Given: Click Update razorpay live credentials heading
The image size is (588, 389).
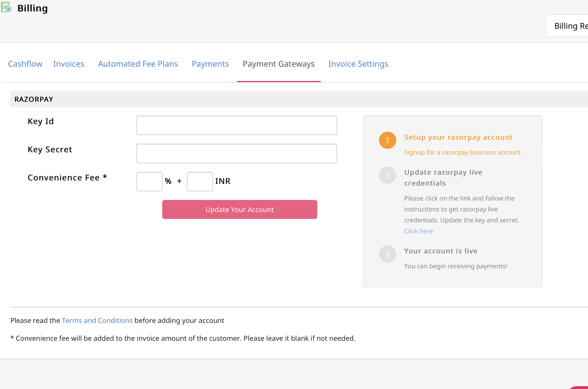Looking at the screenshot, I should click(443, 178).
